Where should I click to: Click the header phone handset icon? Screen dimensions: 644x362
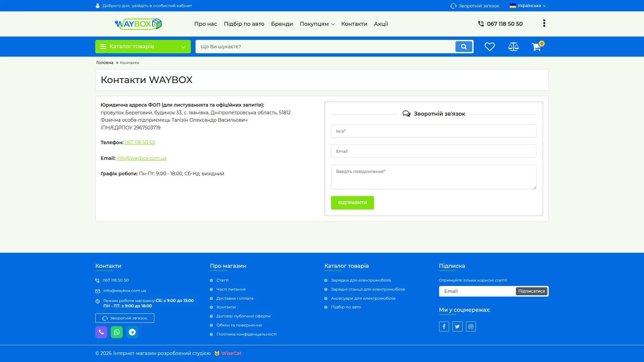(481, 24)
